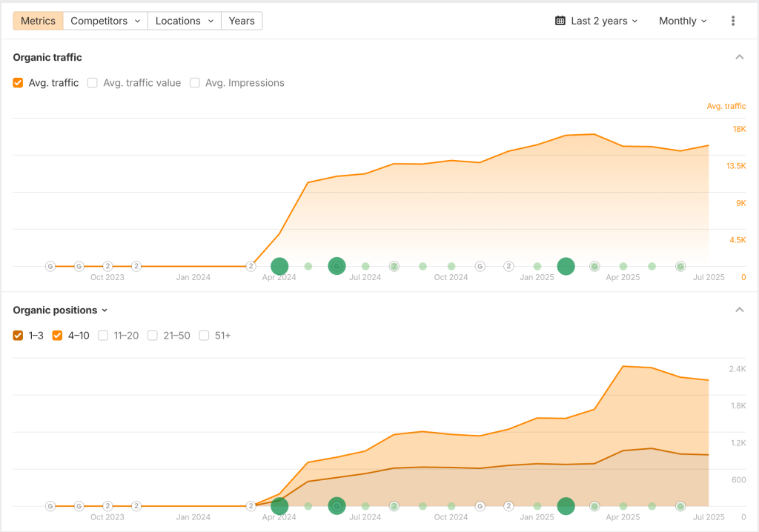759x532 pixels.
Task: Click the '18K' axis value
Action: tap(739, 129)
